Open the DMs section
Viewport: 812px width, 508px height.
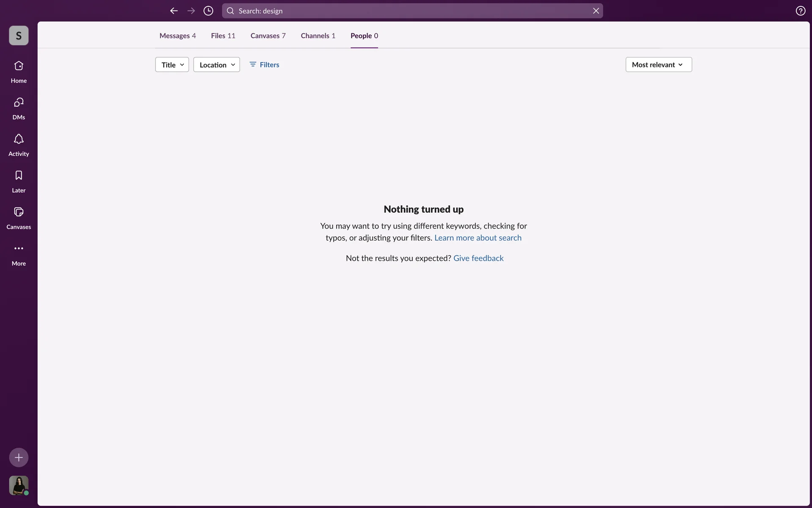click(19, 108)
